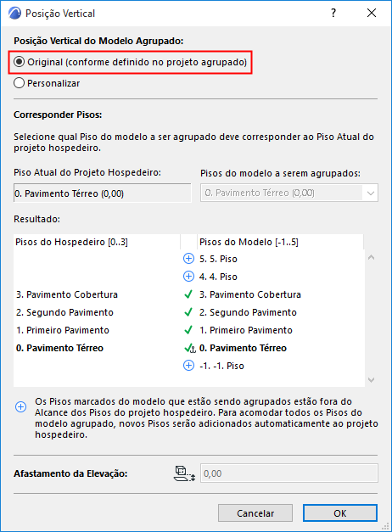Click the ArchiCAD logo in title bar
Screen dimensions: 392x532
(14, 14)
